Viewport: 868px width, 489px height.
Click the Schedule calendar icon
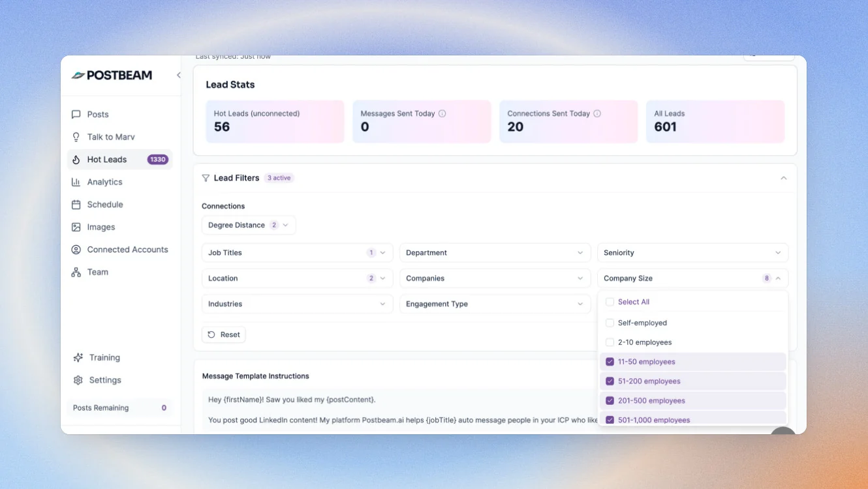point(76,204)
